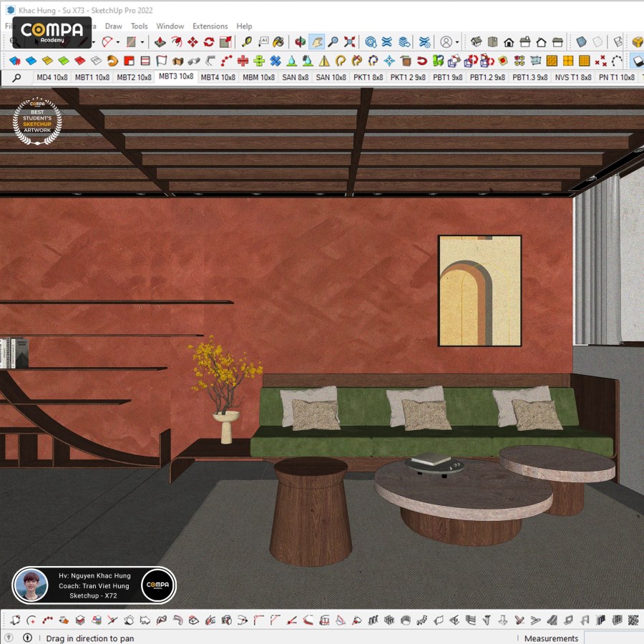Image resolution: width=644 pixels, height=644 pixels.
Task: Open the Window menu
Action: tap(170, 26)
